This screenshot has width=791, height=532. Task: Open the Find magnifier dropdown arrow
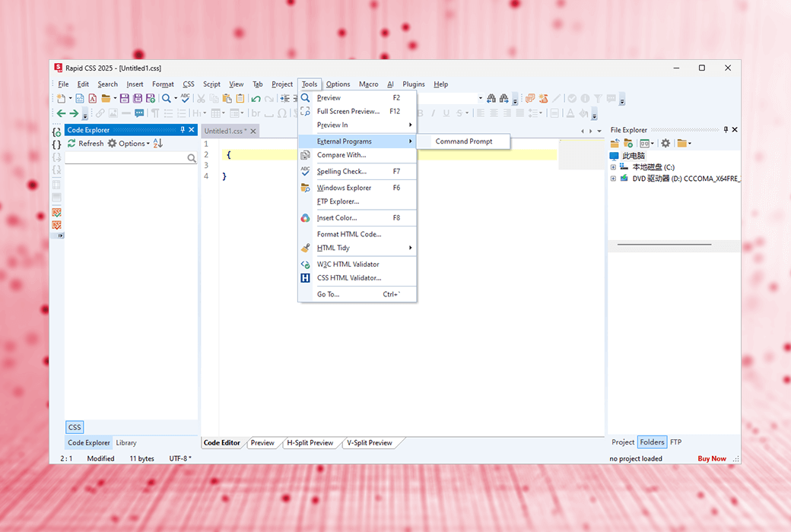tap(176, 98)
